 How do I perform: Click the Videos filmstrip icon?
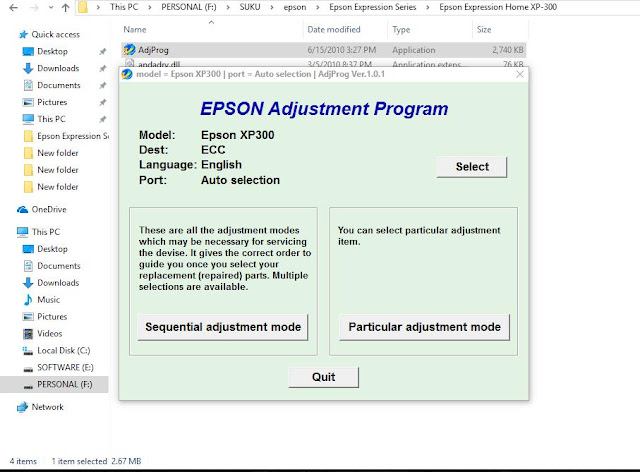(28, 334)
